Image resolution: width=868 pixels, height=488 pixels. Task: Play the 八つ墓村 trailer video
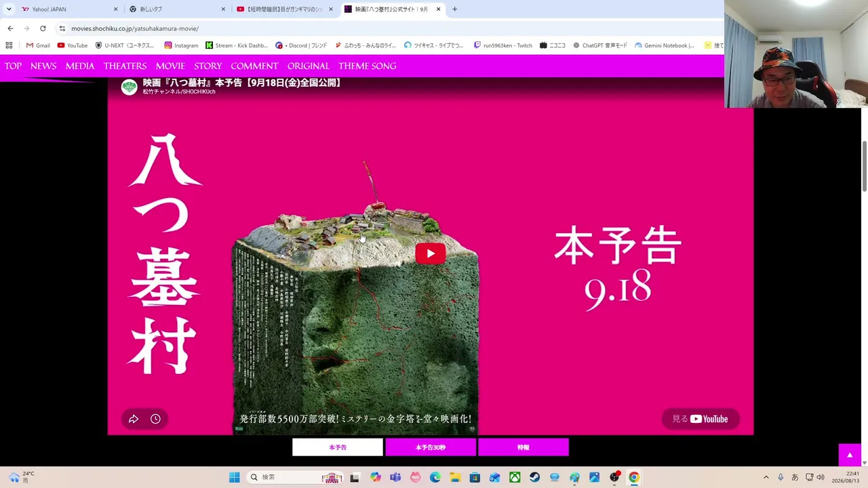click(431, 253)
